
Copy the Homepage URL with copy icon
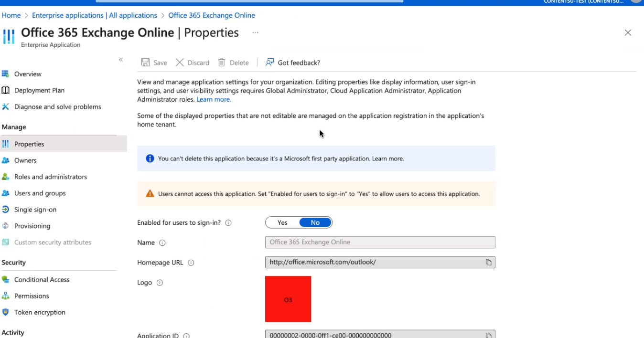[489, 262]
